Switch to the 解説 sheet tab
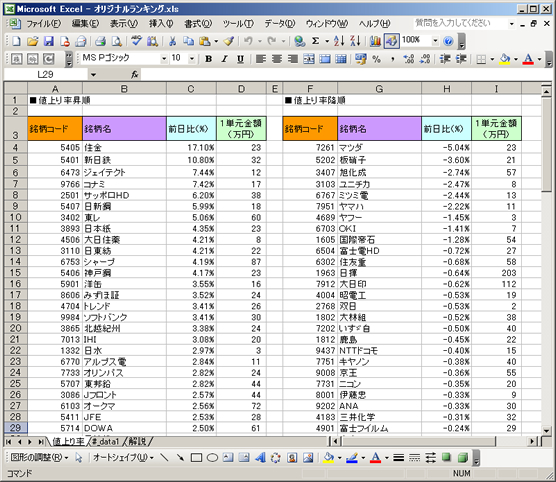The width and height of the screenshot is (556, 482). [138, 442]
